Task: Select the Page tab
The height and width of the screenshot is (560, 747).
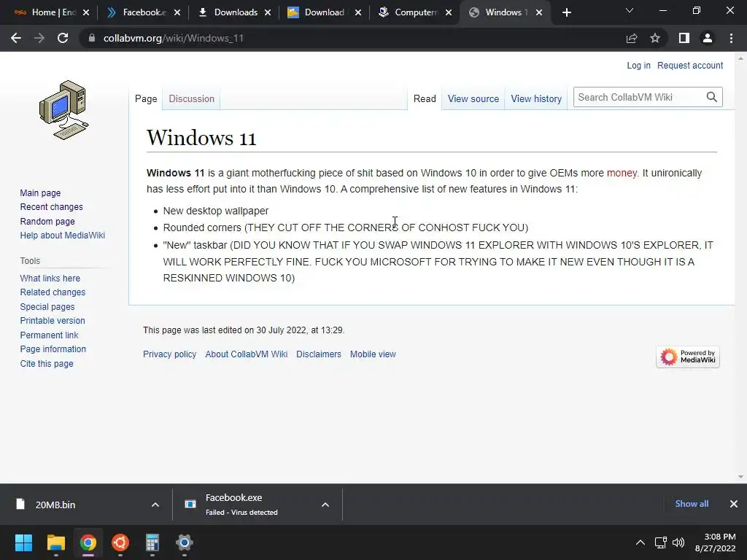Action: pyautogui.click(x=146, y=98)
